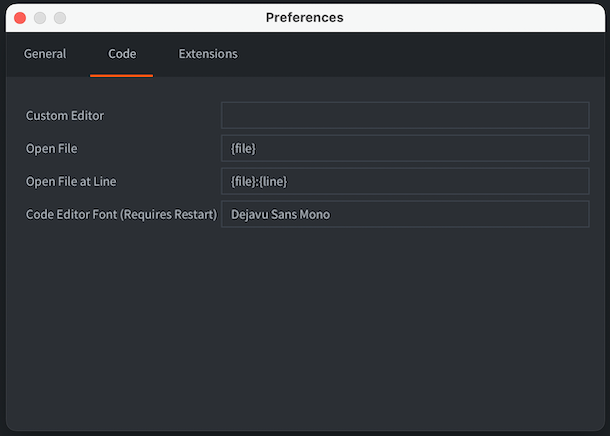Screen dimensions: 610x436
Task: Click the Code Editor Font (Requires Restart) label
Action: pyautogui.click(x=121, y=214)
